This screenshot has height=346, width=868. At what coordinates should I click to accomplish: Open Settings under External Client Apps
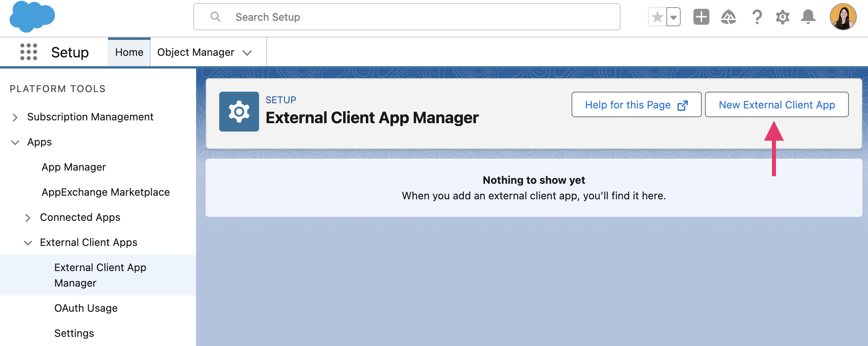click(x=74, y=333)
